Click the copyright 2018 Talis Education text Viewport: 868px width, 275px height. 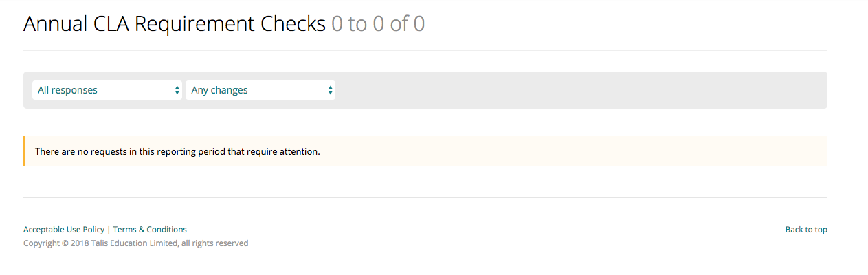tap(135, 243)
